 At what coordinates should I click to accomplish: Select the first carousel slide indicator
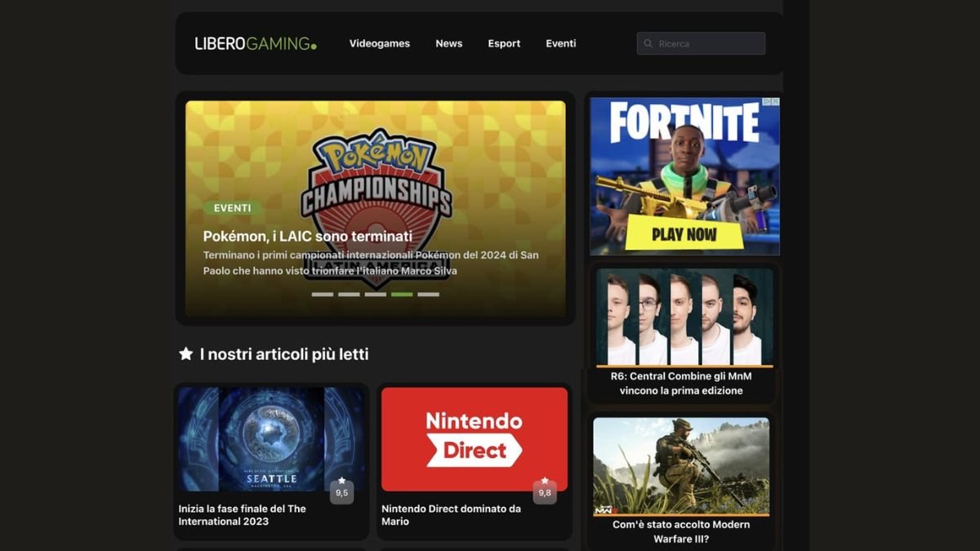click(x=323, y=294)
